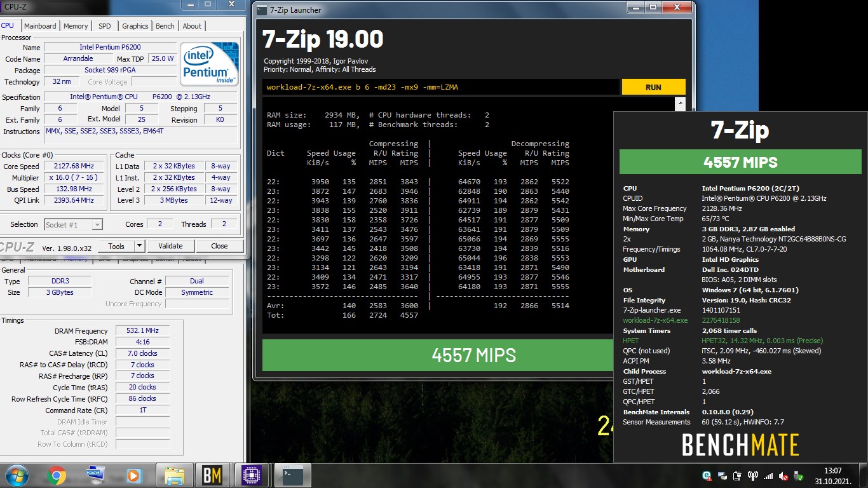Click the DDR3 memory type value
868x488 pixels.
60,281
